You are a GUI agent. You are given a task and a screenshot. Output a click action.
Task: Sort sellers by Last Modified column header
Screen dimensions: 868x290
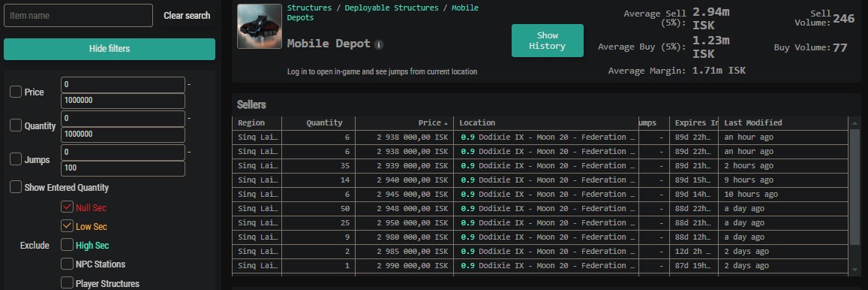782,123
